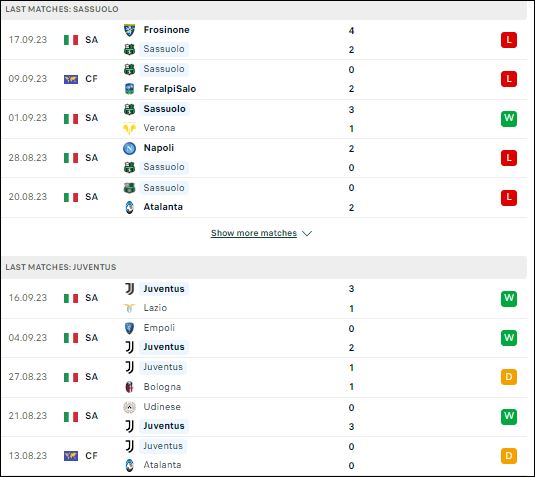This screenshot has height=477, width=535.
Task: Click the Frosinone club crest
Action: pos(129,30)
